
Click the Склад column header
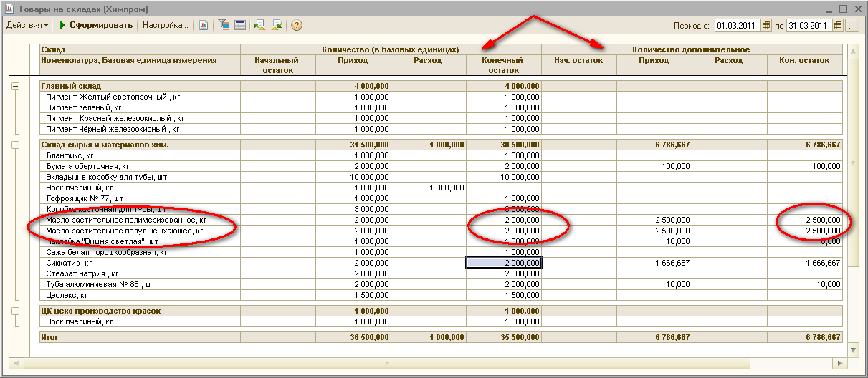(53, 49)
